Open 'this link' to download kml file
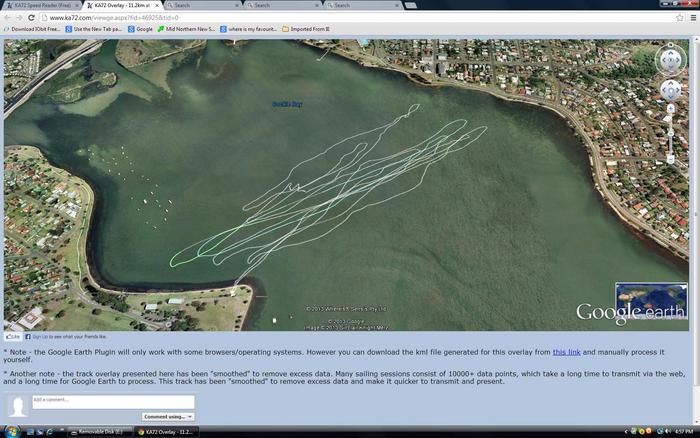Image resolution: width=700 pixels, height=438 pixels. pyautogui.click(x=566, y=352)
